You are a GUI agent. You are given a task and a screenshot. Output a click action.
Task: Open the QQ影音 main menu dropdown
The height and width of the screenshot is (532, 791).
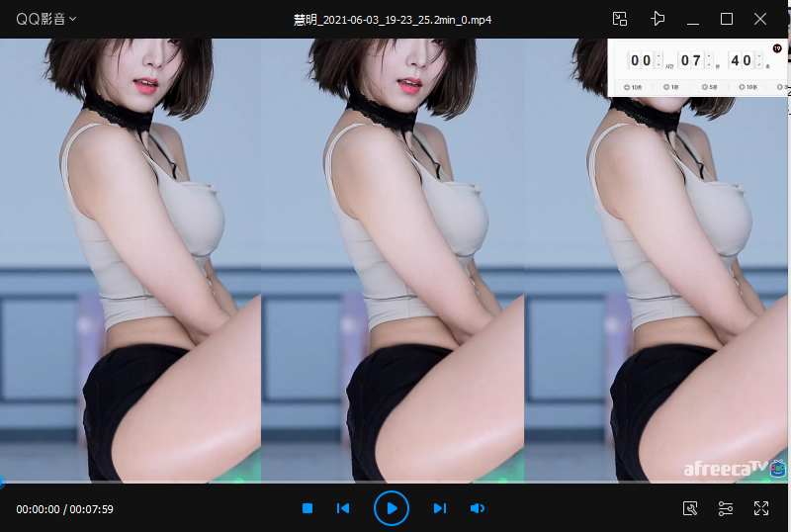(x=46, y=19)
